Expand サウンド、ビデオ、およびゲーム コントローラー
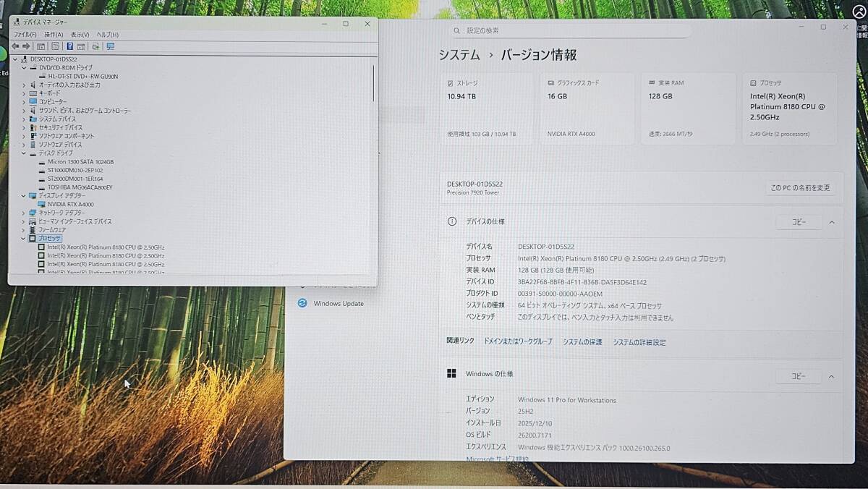 24,111
